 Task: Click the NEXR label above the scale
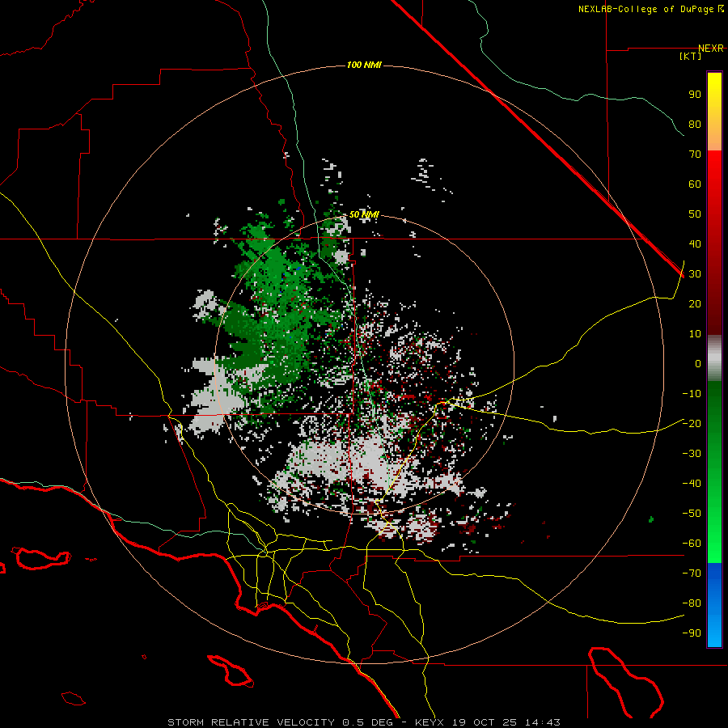click(x=711, y=48)
